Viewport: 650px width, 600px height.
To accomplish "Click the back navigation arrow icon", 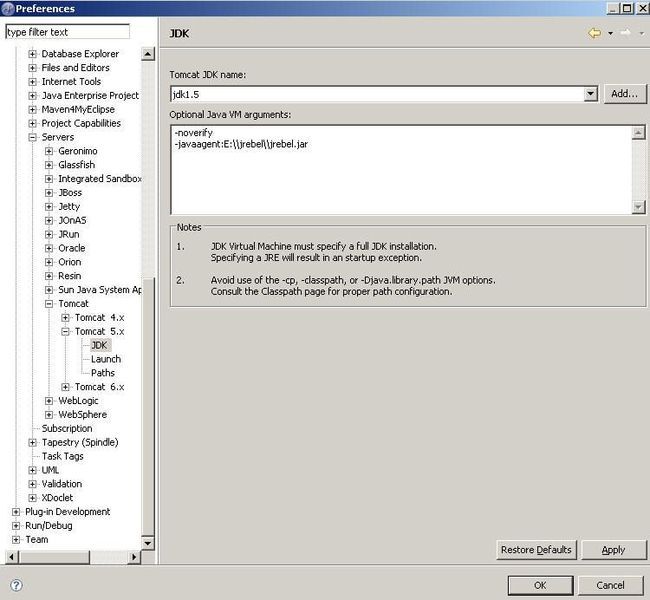I will click(x=594, y=33).
